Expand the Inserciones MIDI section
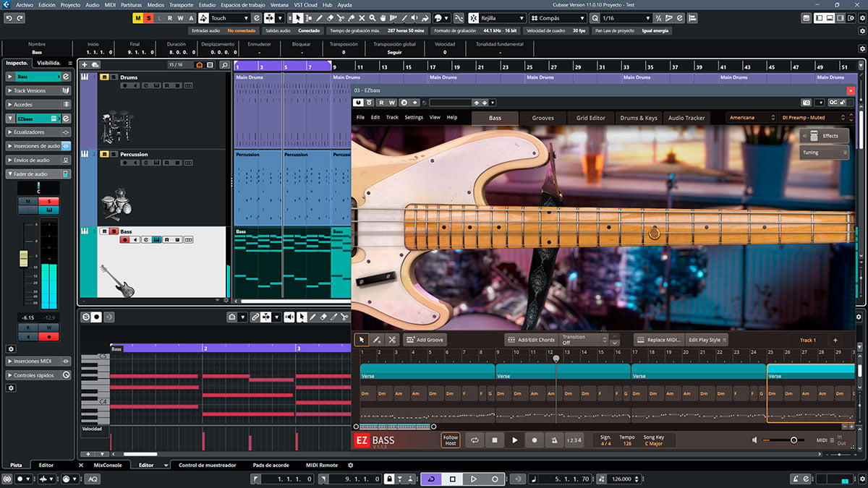The width and height of the screenshot is (868, 488). tap(38, 361)
